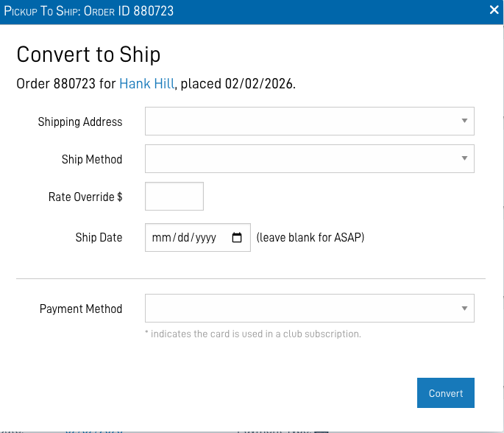Viewport: 504px width, 433px height.
Task: Focus the Rate Override $ input box
Action: coord(174,197)
